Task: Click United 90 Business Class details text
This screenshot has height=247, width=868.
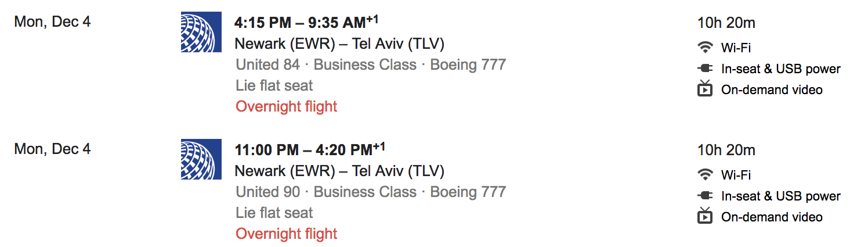Action: (x=371, y=192)
